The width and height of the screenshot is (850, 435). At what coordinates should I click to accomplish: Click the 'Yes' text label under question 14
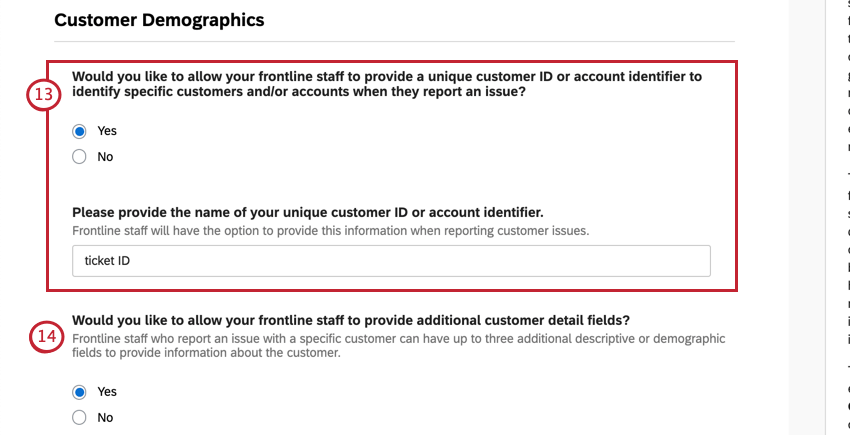pos(107,392)
